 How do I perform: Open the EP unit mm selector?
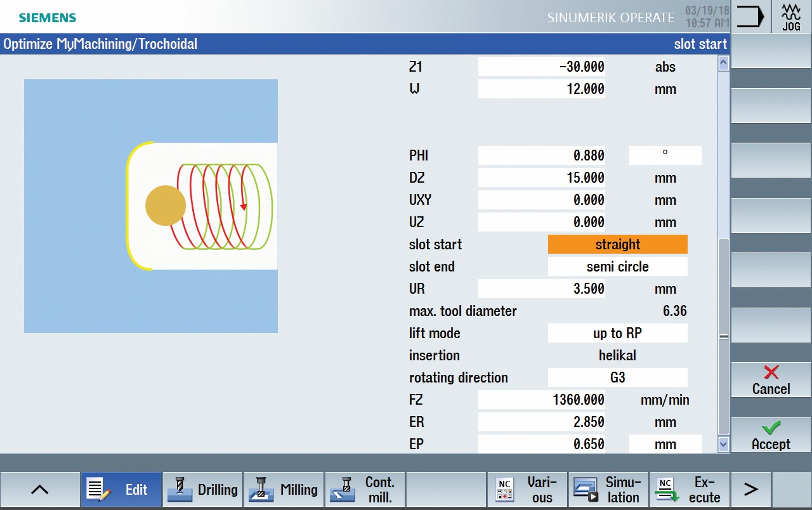[x=665, y=445]
